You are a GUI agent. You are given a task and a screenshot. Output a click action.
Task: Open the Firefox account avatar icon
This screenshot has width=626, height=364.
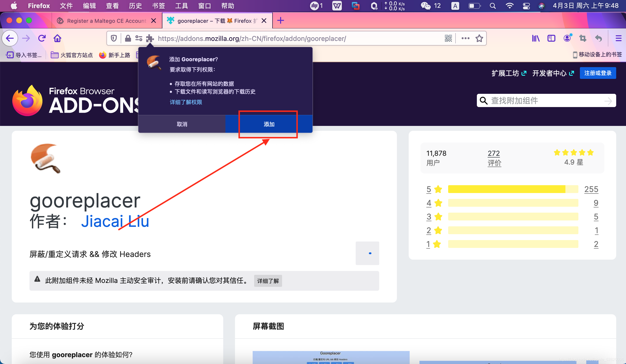(x=567, y=38)
